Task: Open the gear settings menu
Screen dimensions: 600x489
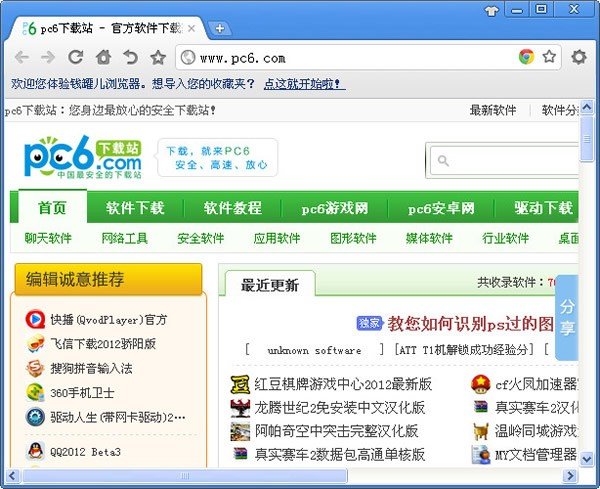Action: [578, 57]
